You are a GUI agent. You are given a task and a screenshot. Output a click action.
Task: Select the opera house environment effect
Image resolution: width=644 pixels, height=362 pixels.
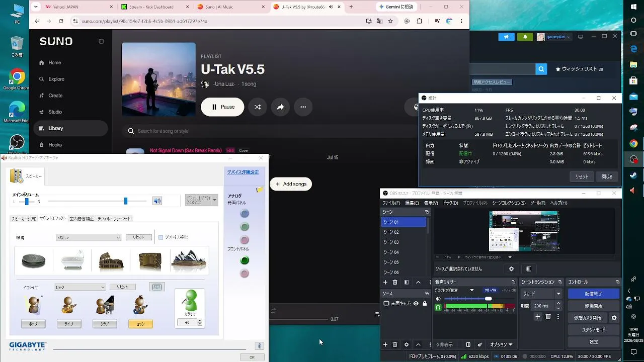pos(189,260)
